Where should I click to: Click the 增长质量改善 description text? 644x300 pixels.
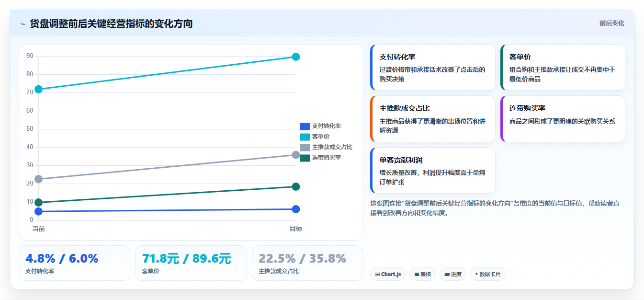pyautogui.click(x=432, y=177)
